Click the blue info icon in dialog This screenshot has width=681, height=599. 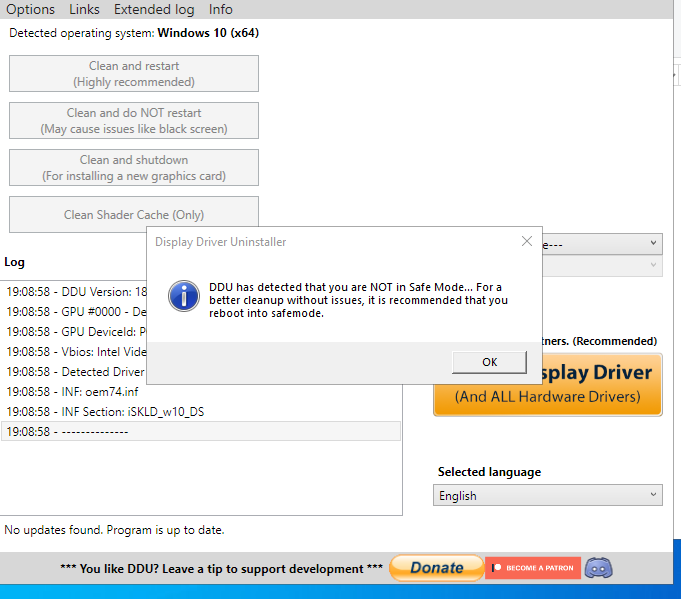point(184,296)
